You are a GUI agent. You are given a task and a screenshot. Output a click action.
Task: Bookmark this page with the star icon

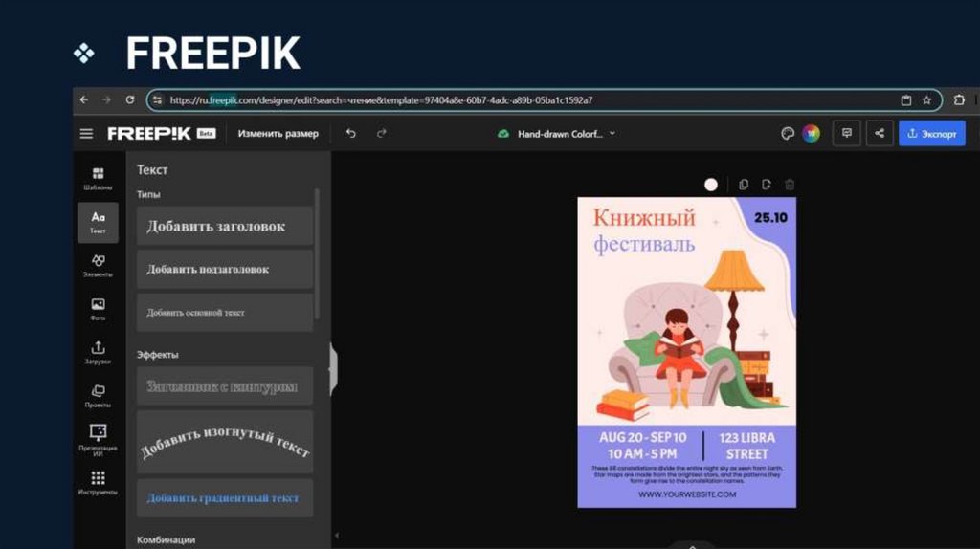pyautogui.click(x=926, y=99)
